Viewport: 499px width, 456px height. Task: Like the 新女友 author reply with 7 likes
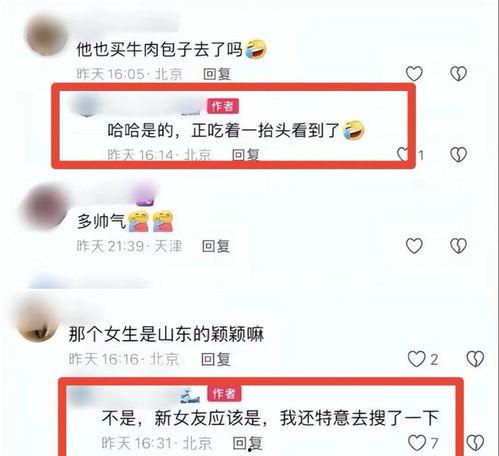[417, 443]
